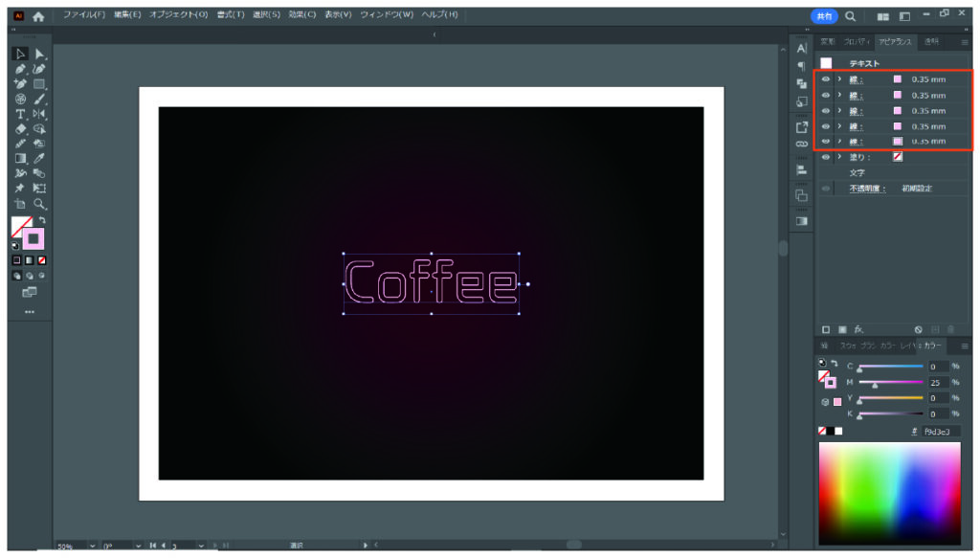Activate the Paintbrush tool

point(39,99)
